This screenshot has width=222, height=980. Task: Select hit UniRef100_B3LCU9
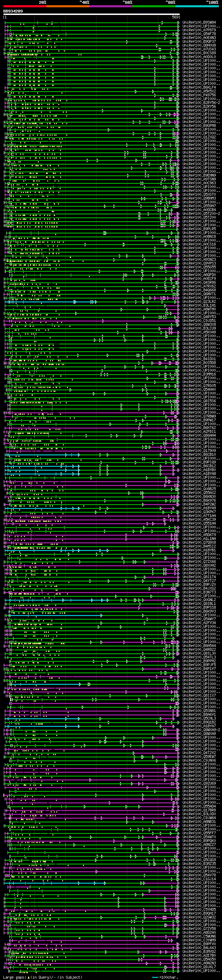coord(199,328)
